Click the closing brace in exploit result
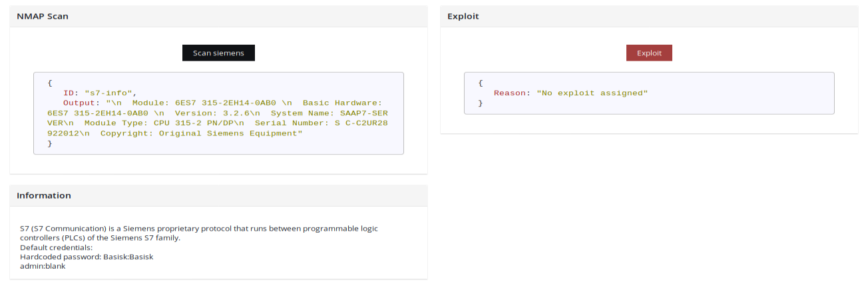Image resolution: width=868 pixels, height=296 pixels. coord(481,103)
